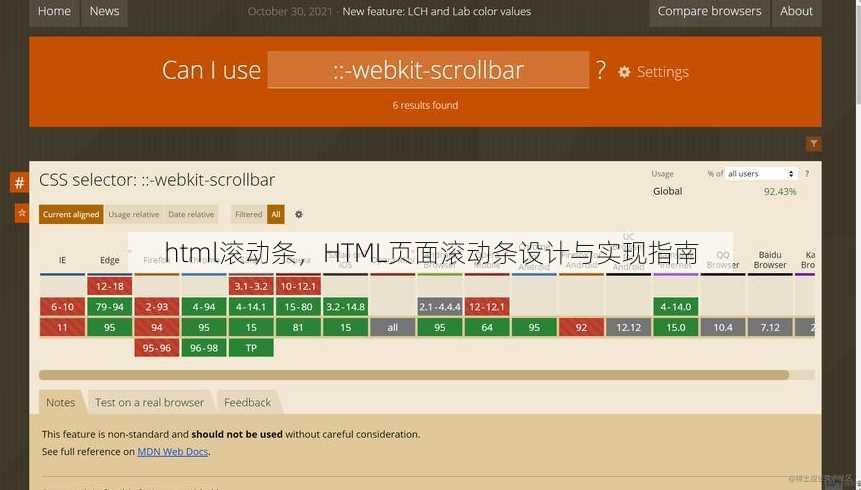Select the All browsers option
The image size is (861, 490).
pos(276,214)
